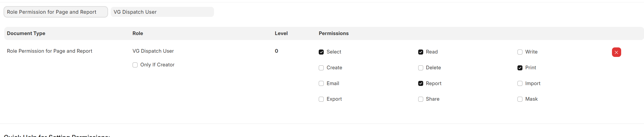This screenshot has width=644, height=137.
Task: Uncheck the Select permission checkbox
Action: click(x=321, y=52)
